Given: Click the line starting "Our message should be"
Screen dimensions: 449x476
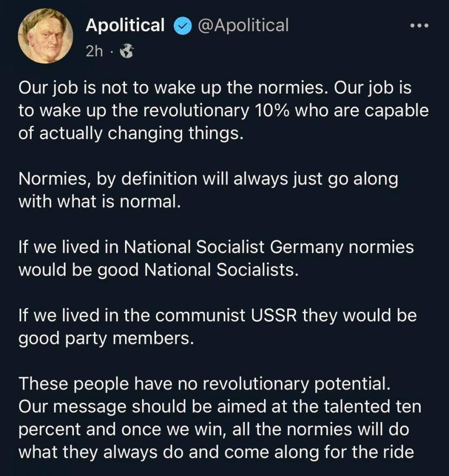Looking at the screenshot, I should tap(220, 407).
